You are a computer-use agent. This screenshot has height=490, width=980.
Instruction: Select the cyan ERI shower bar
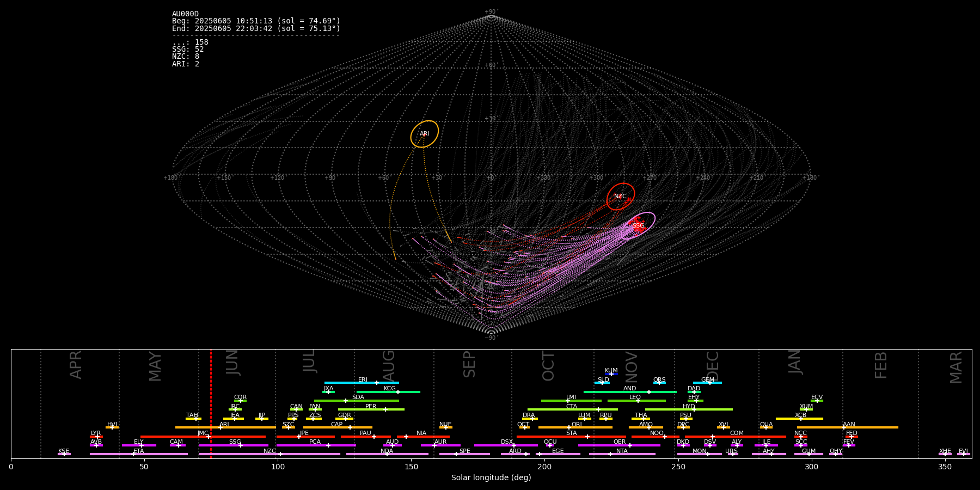tap(362, 383)
